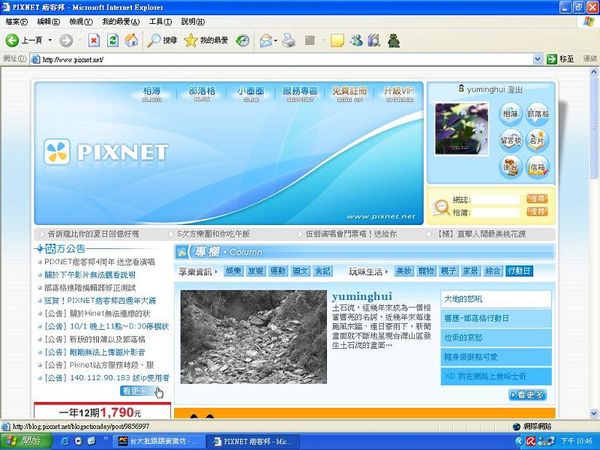This screenshot has width=600, height=450.
Task: Open the Back button history dropdown arrow
Action: point(50,40)
